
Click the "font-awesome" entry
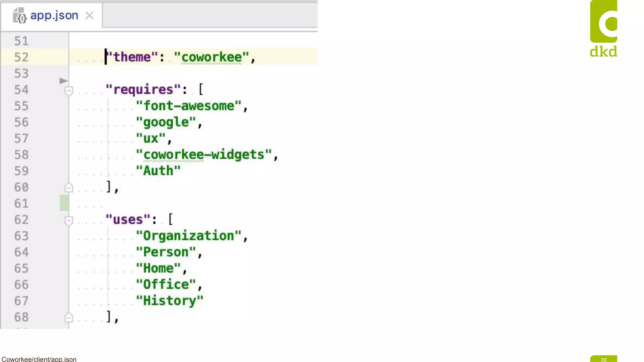pos(189,106)
